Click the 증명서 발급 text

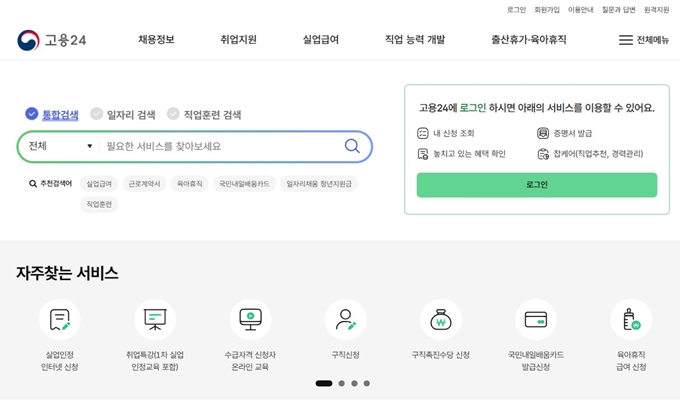click(x=573, y=133)
